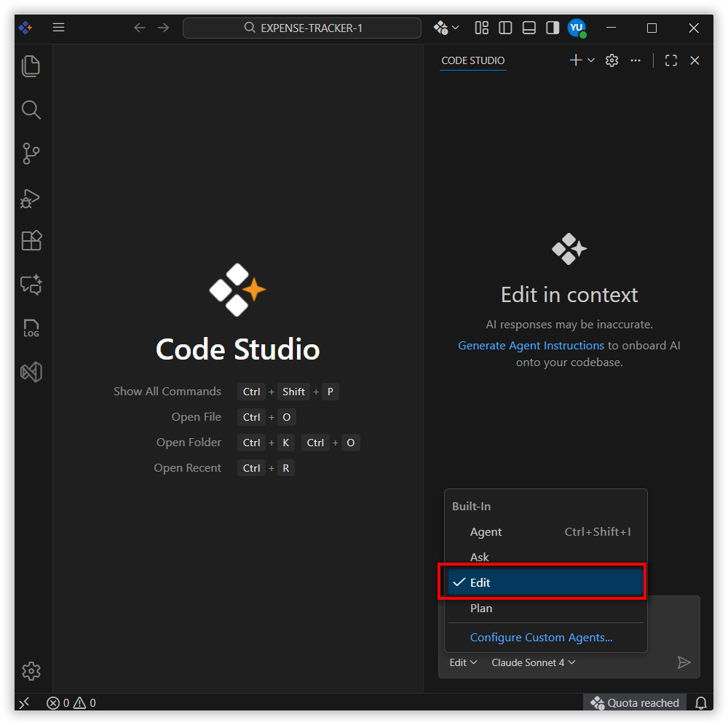
Task: Open the Extensions view
Action: (31, 241)
